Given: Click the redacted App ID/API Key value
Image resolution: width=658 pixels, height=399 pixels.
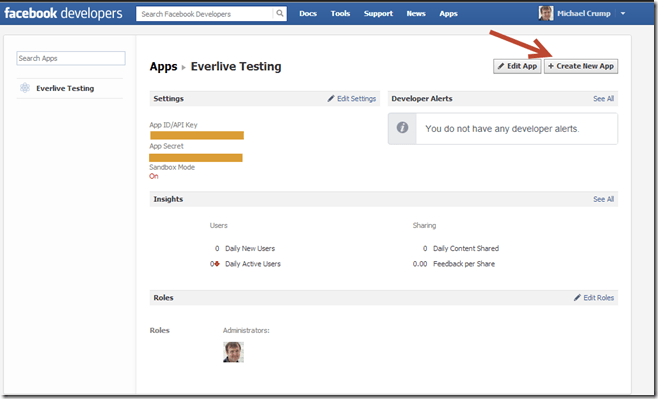Looking at the screenshot, I should point(197,135).
